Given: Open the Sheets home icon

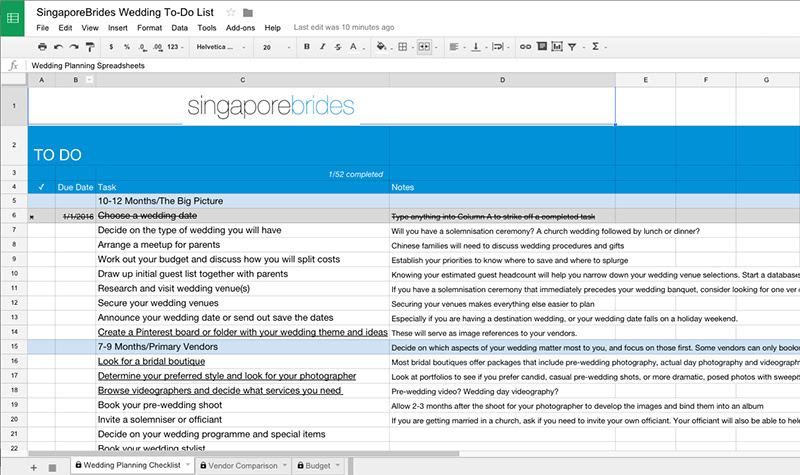Looking at the screenshot, I should click(x=13, y=18).
